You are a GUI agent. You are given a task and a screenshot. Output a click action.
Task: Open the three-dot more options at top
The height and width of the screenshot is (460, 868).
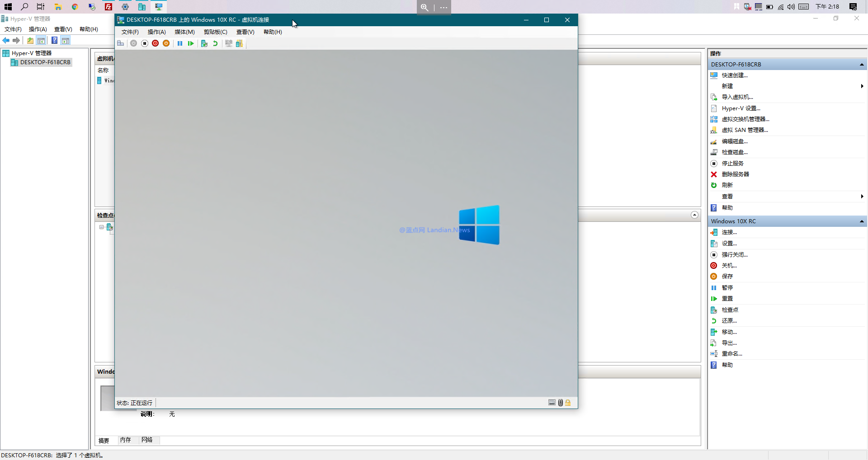click(443, 7)
